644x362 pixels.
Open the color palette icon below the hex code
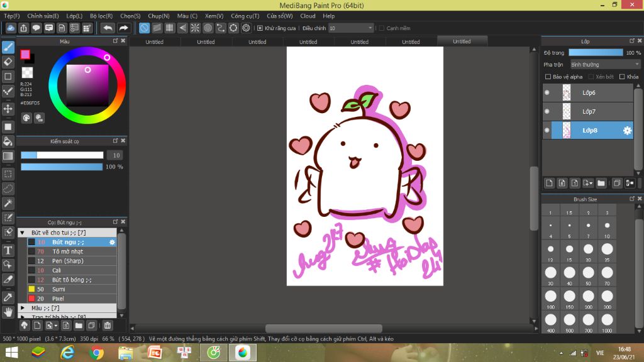click(x=26, y=118)
